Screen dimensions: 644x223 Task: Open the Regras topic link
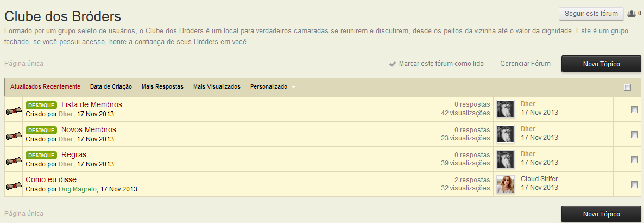click(x=74, y=154)
